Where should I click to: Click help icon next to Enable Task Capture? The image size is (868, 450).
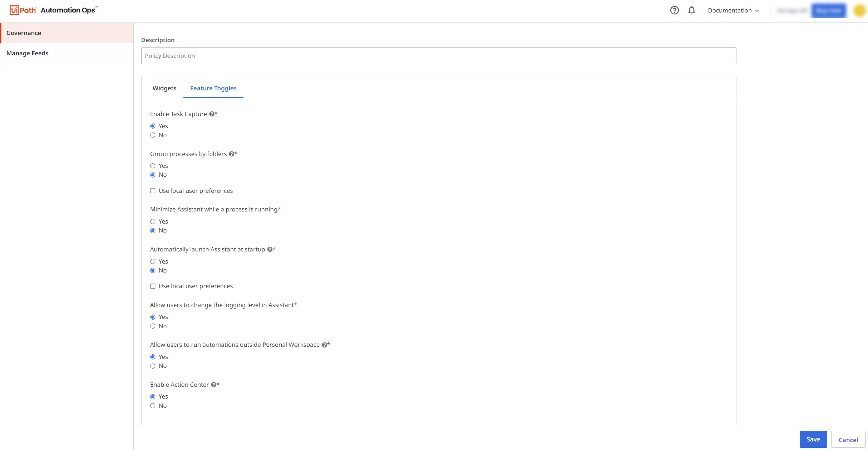click(x=212, y=114)
